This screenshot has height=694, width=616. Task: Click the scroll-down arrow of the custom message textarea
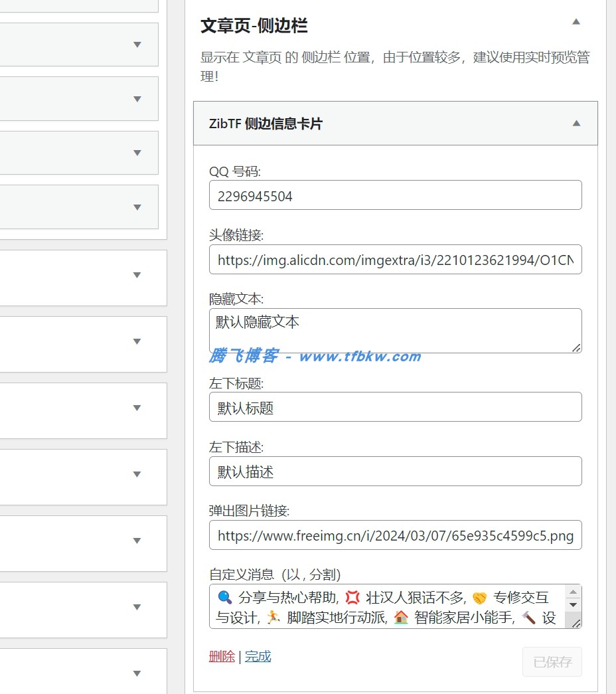574,606
